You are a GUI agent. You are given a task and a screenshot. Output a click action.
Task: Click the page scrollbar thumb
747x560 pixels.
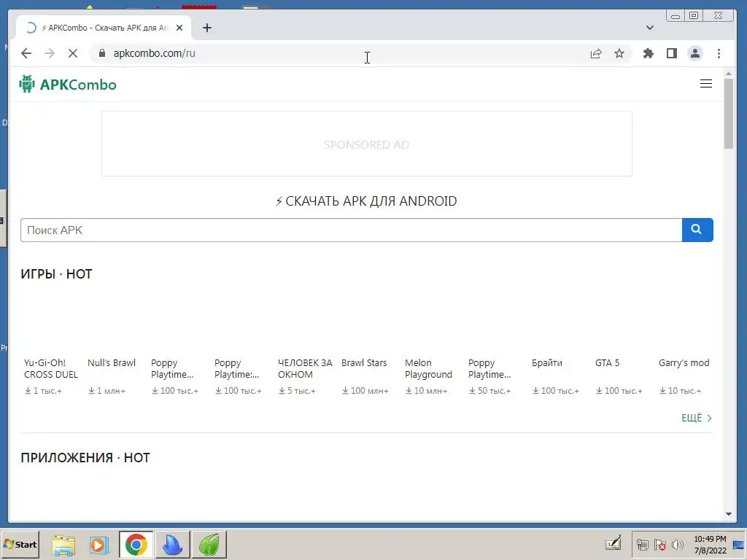coord(729,113)
